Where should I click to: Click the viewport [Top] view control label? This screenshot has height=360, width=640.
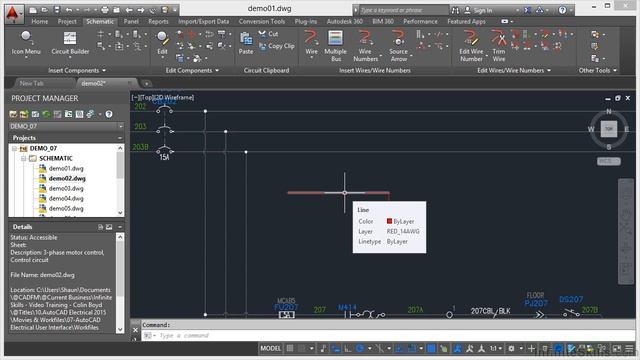tap(146, 97)
